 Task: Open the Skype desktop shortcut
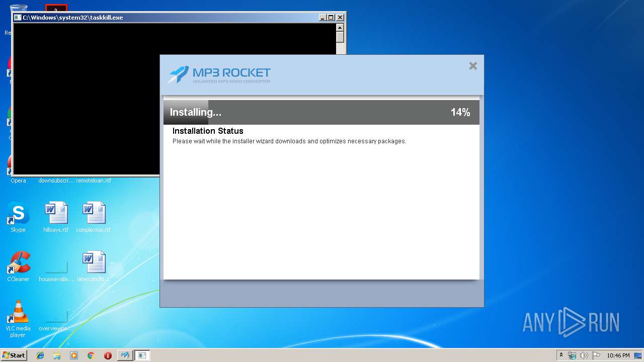click(18, 217)
